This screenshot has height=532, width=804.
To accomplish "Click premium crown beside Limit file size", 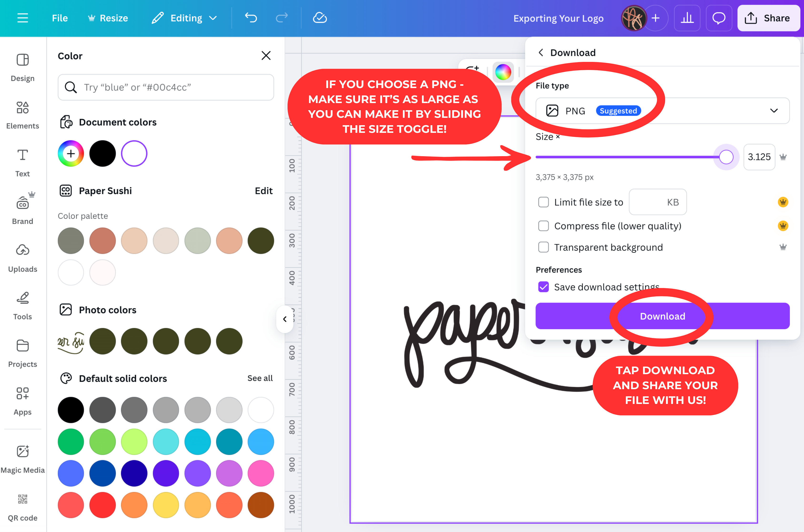I will [x=783, y=202].
